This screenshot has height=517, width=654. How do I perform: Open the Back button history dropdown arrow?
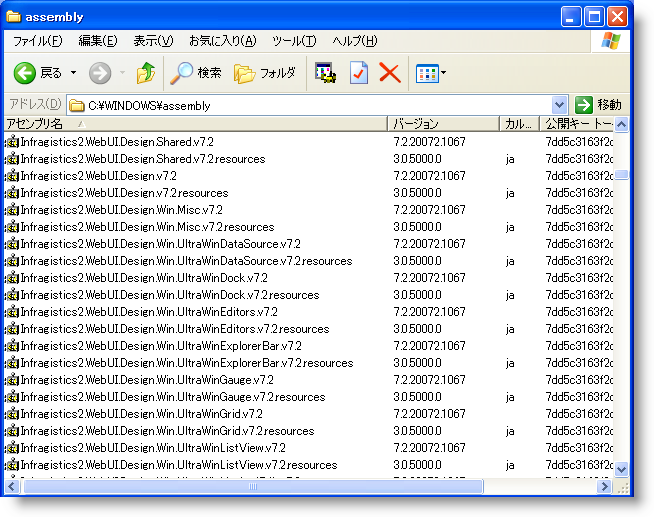(x=73, y=73)
